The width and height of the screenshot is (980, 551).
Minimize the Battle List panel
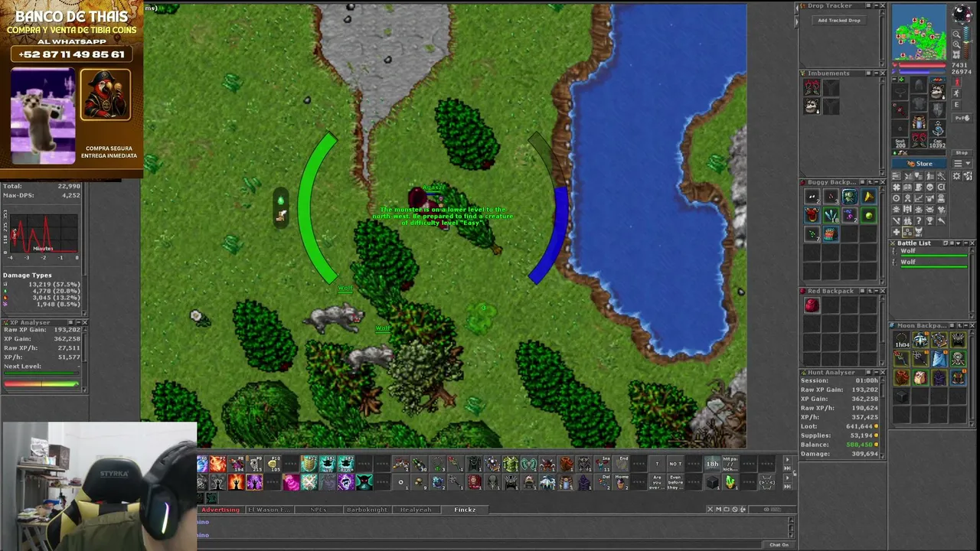[x=965, y=243]
